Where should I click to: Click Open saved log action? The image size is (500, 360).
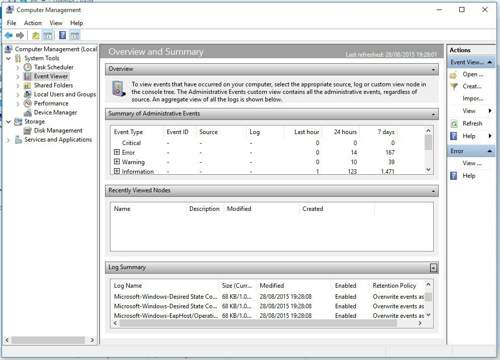473,74
